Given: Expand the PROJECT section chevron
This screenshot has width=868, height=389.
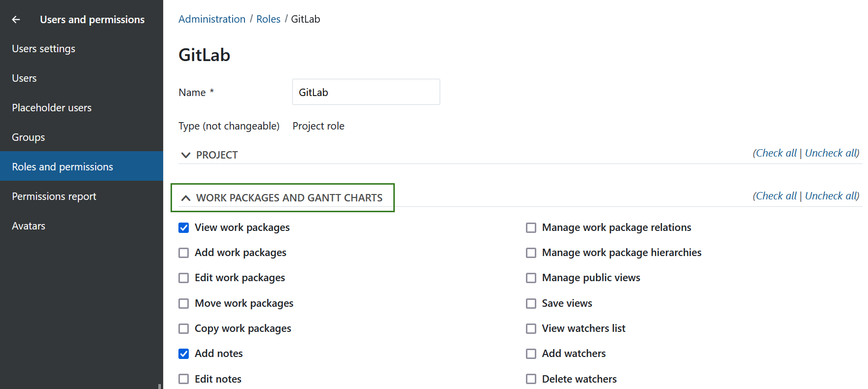Looking at the screenshot, I should [186, 155].
